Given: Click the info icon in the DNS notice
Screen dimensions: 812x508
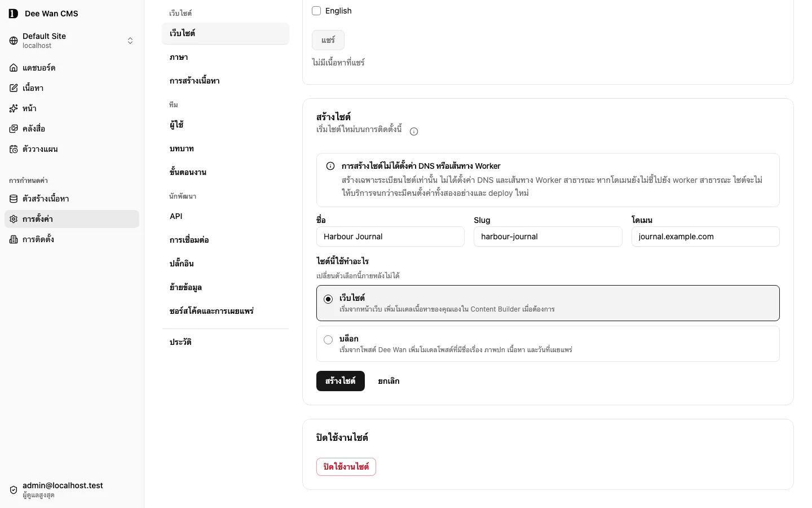Looking at the screenshot, I should click(x=330, y=166).
